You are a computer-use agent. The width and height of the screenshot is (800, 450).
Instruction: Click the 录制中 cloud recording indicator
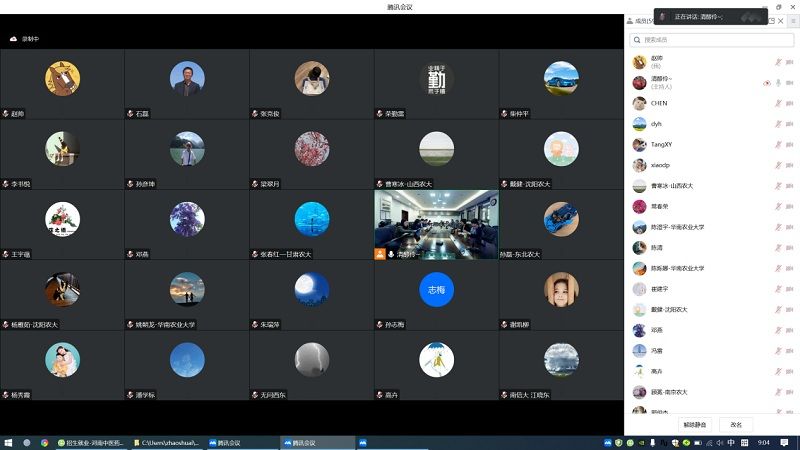point(24,39)
